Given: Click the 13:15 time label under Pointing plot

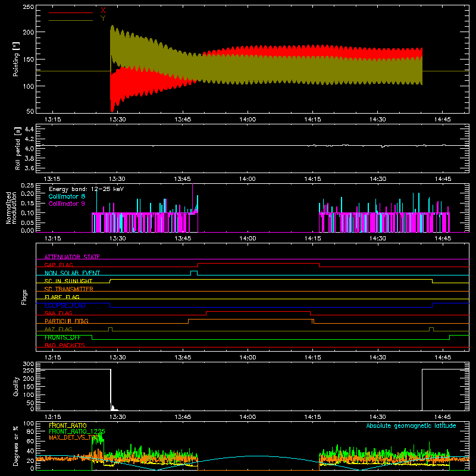Looking at the screenshot, I should (53, 120).
